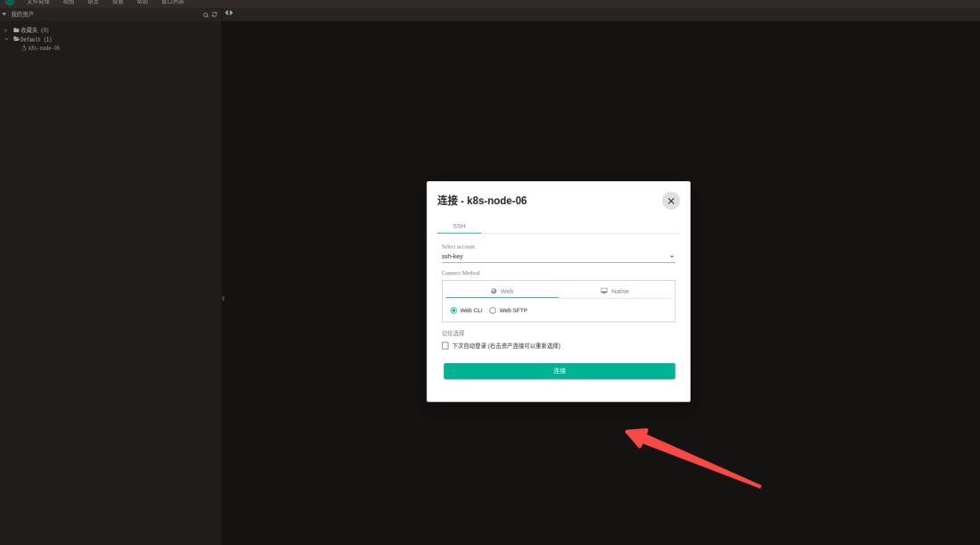Screen dimensions: 980x545
Task: Select the Web CLI radio option
Action: coord(453,310)
